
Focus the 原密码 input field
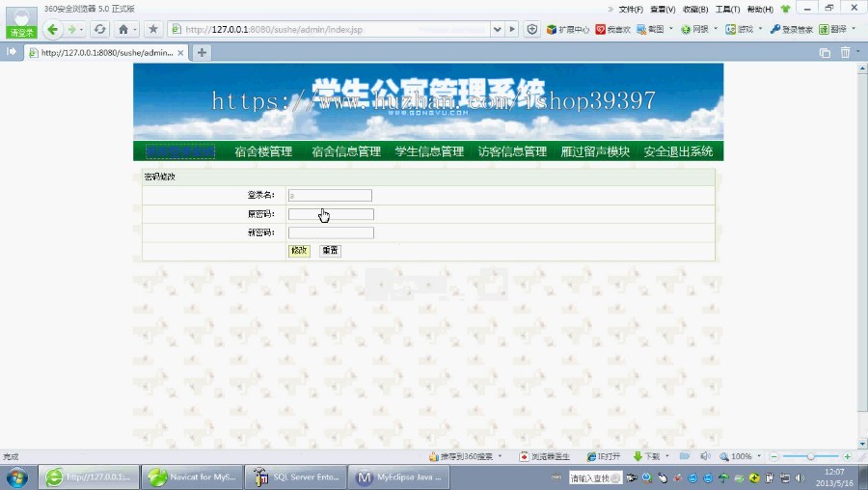pos(331,214)
